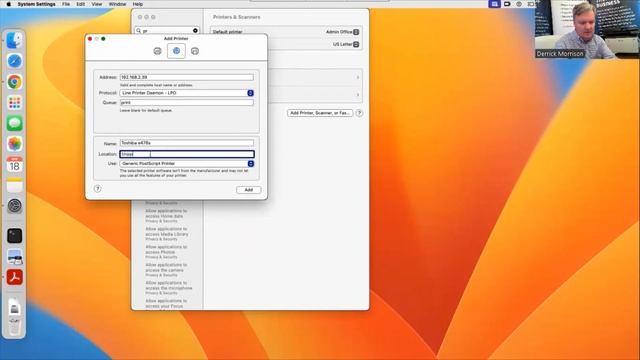Close the Add Printer dialog
Screen dimensions: 640x360
click(90, 39)
